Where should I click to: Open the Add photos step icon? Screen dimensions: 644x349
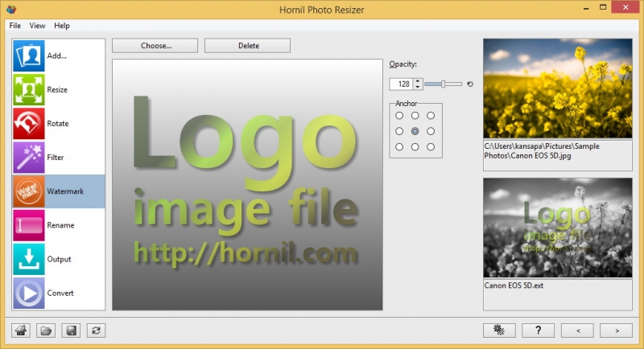29,55
